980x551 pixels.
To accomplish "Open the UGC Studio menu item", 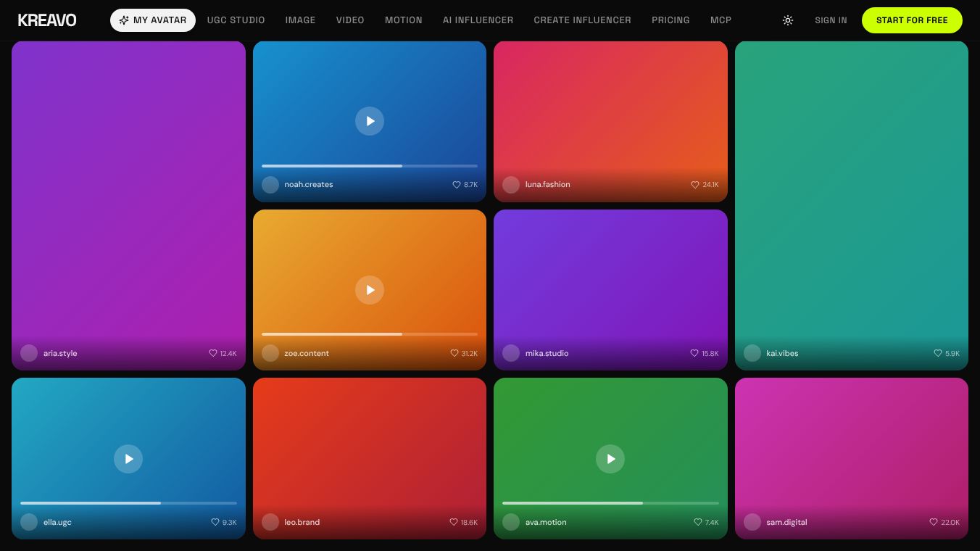I will pos(236,20).
